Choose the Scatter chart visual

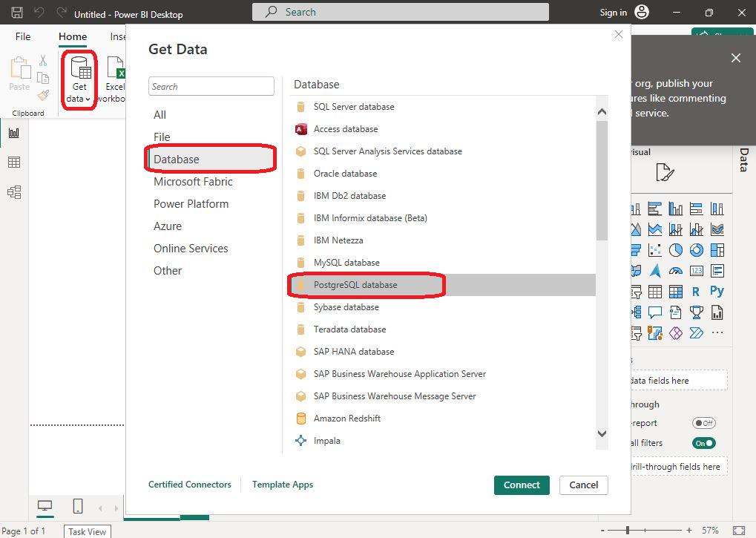(655, 250)
